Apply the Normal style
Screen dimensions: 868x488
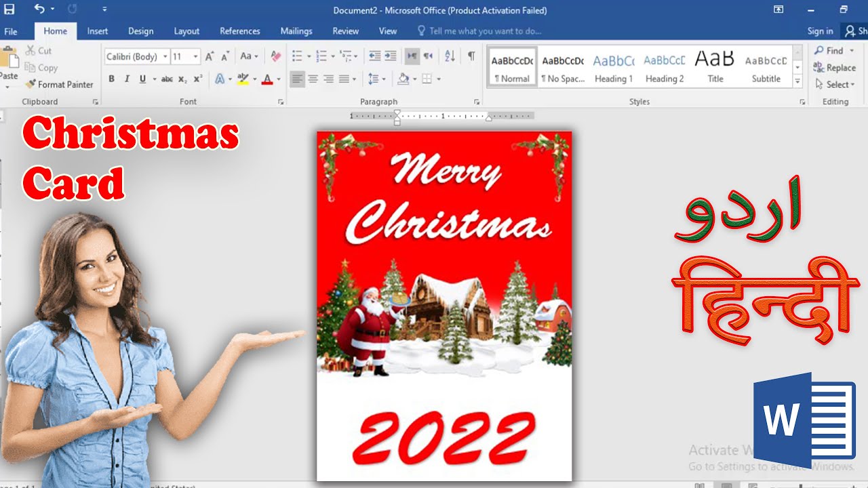(512, 67)
